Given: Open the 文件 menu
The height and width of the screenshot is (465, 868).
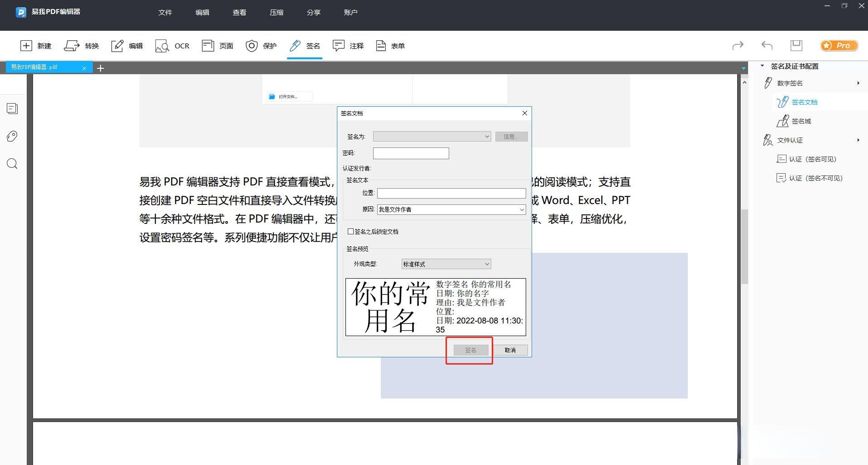Looking at the screenshot, I should [165, 12].
